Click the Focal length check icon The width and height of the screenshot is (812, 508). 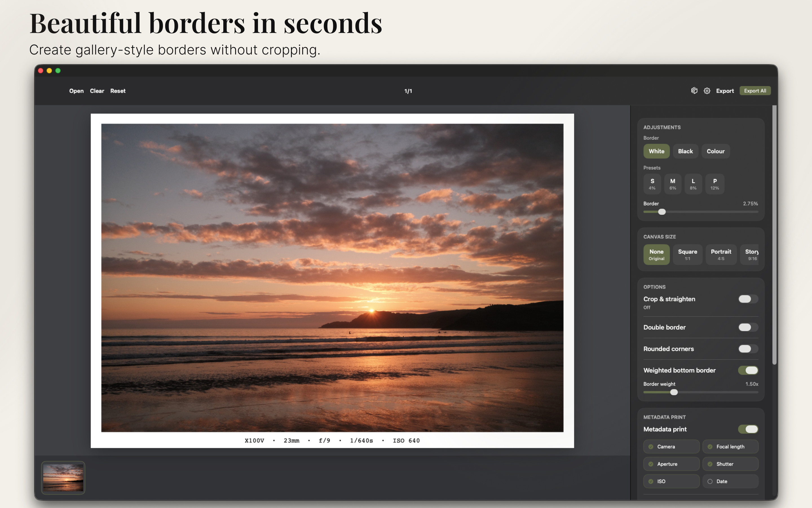click(x=710, y=446)
